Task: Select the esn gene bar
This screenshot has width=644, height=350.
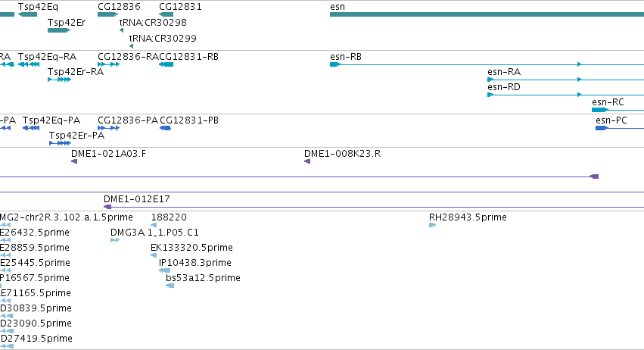Action: click(487, 14)
